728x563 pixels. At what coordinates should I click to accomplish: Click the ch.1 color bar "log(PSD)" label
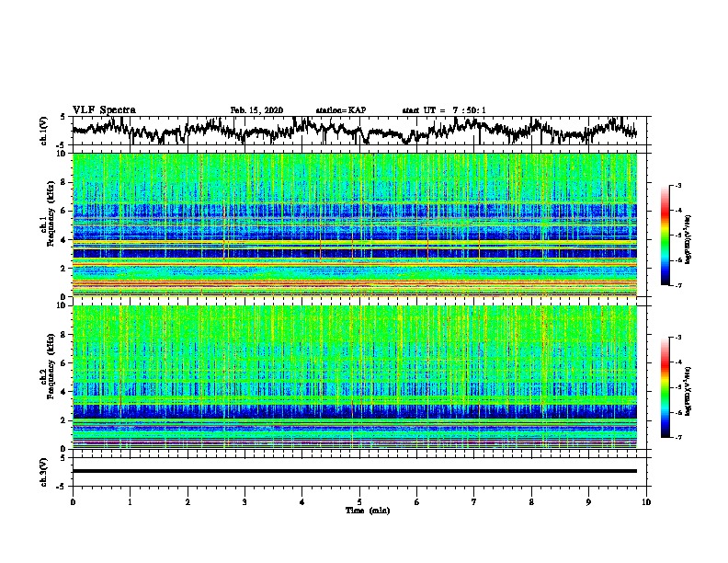coord(688,239)
